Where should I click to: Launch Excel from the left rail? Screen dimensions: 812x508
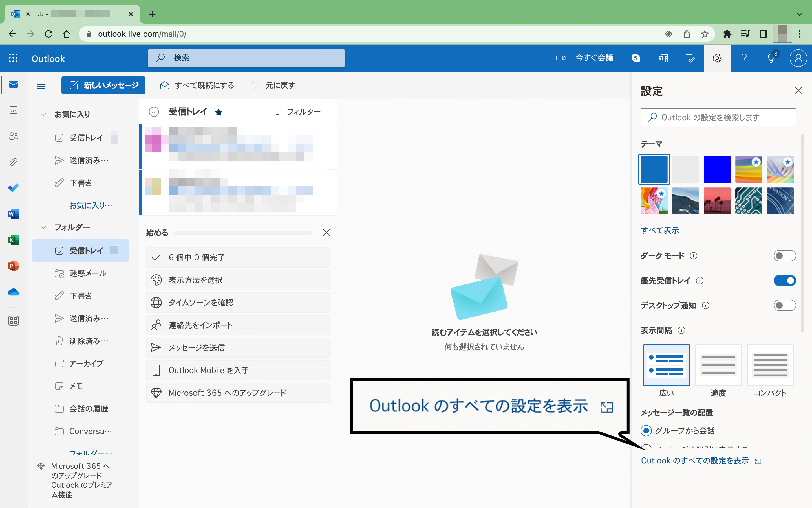14,240
